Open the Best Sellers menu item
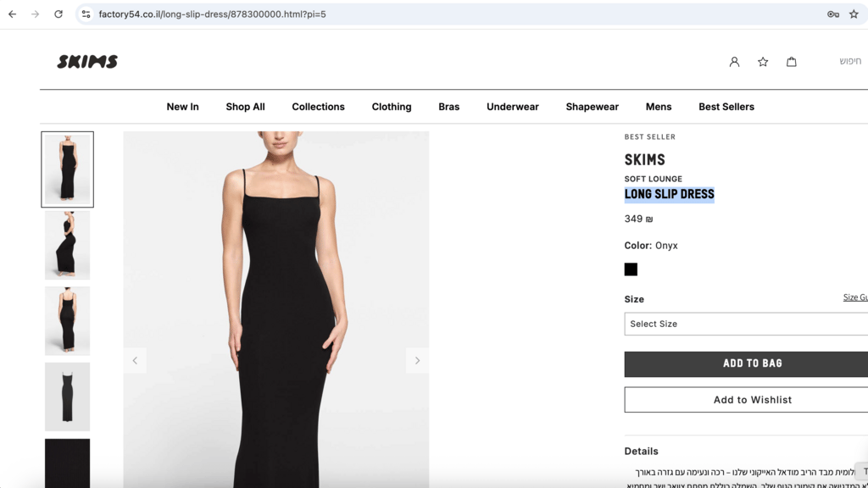The image size is (868, 488). click(726, 107)
